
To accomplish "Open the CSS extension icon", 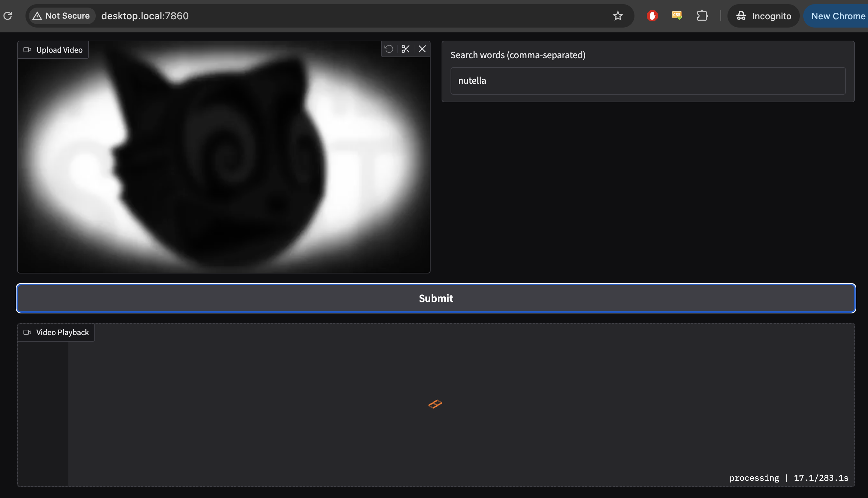I will coord(677,16).
